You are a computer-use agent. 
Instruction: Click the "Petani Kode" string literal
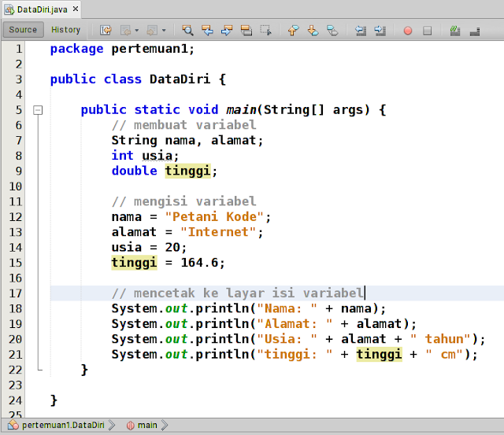point(214,216)
